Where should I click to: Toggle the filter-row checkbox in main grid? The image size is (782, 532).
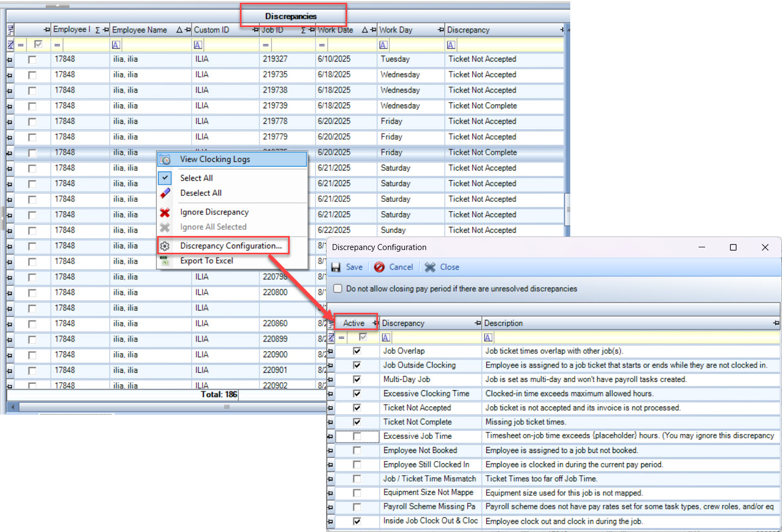click(x=38, y=45)
